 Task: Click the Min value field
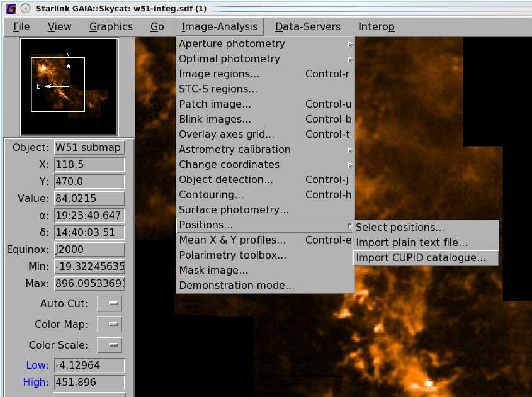[89, 266]
